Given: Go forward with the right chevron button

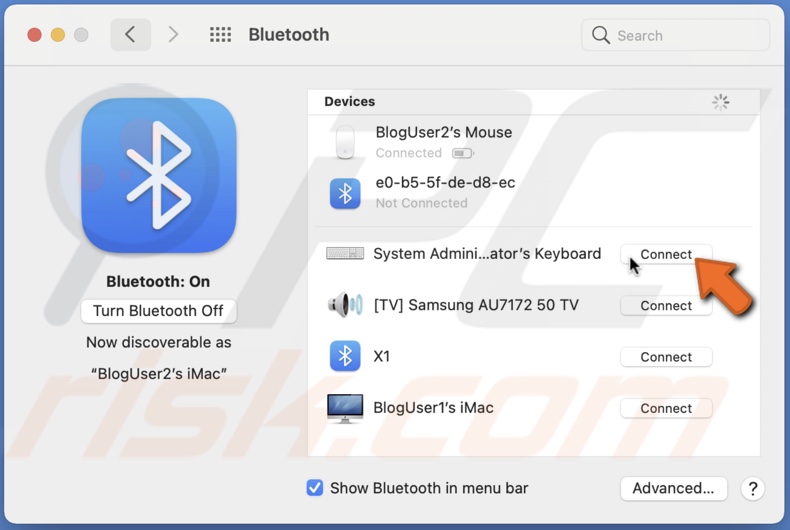Looking at the screenshot, I should (x=173, y=35).
